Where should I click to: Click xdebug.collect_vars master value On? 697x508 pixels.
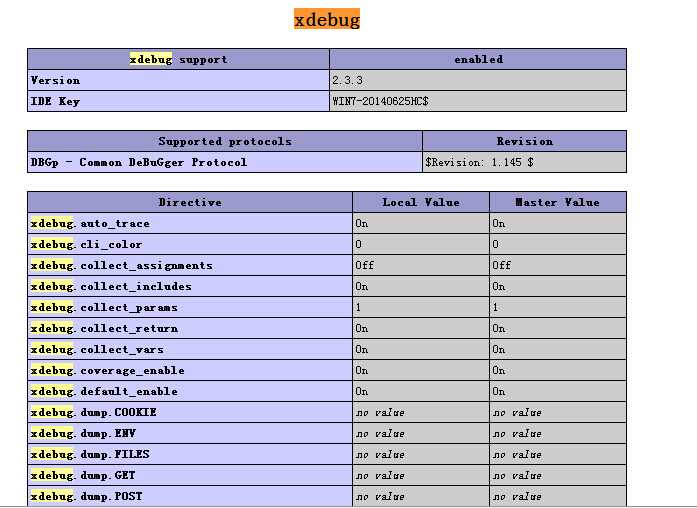pyautogui.click(x=558, y=350)
